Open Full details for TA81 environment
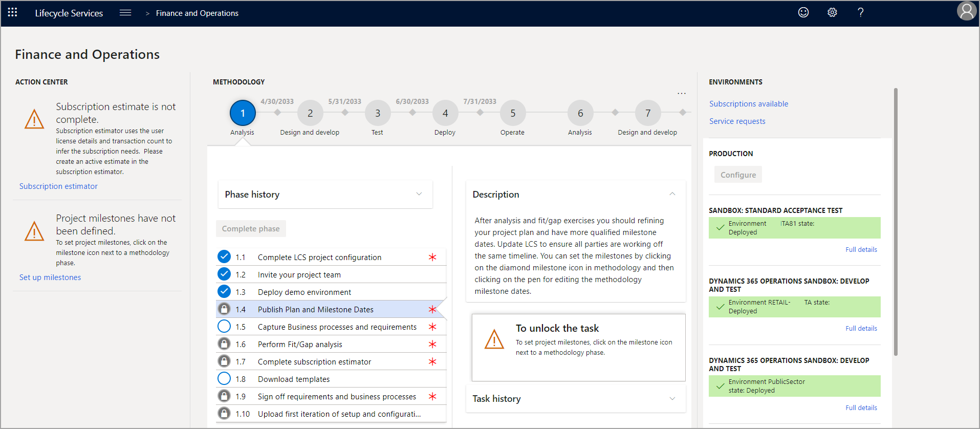The image size is (980, 429). [861, 250]
